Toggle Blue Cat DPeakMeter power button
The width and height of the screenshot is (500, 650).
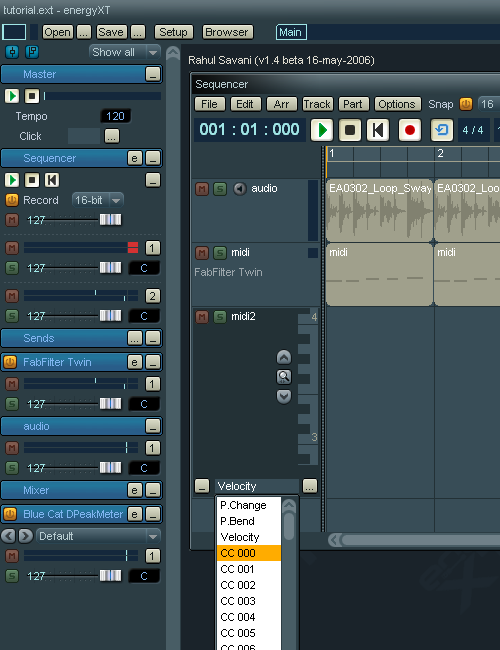pos(10,514)
